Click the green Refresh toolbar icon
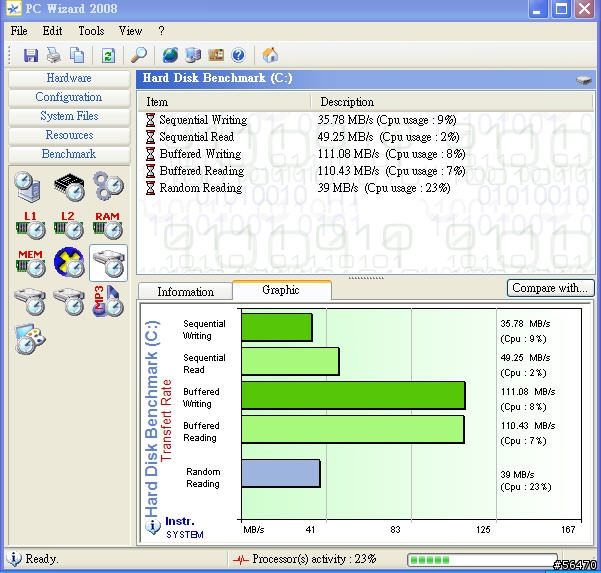The width and height of the screenshot is (601, 573). (108, 56)
